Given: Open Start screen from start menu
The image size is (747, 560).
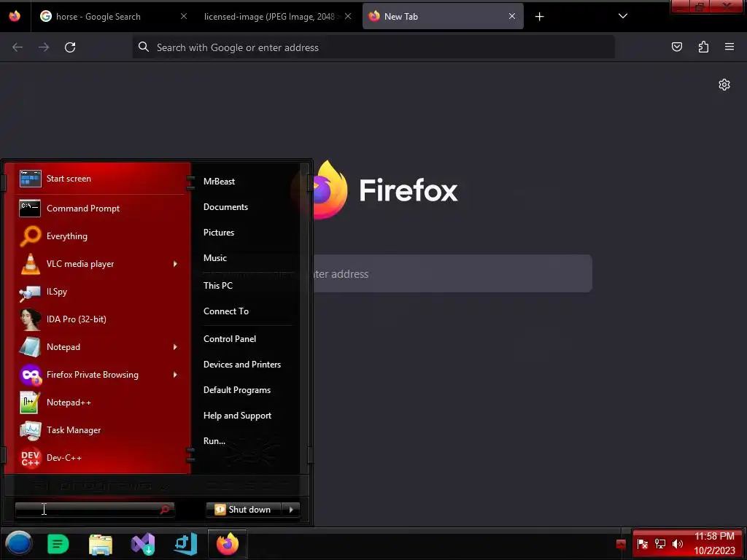Looking at the screenshot, I should point(100,179).
